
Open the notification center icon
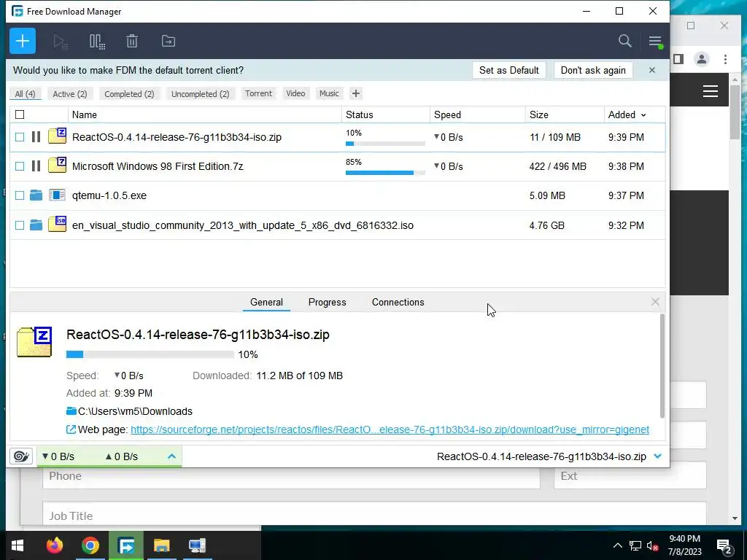coord(724,545)
